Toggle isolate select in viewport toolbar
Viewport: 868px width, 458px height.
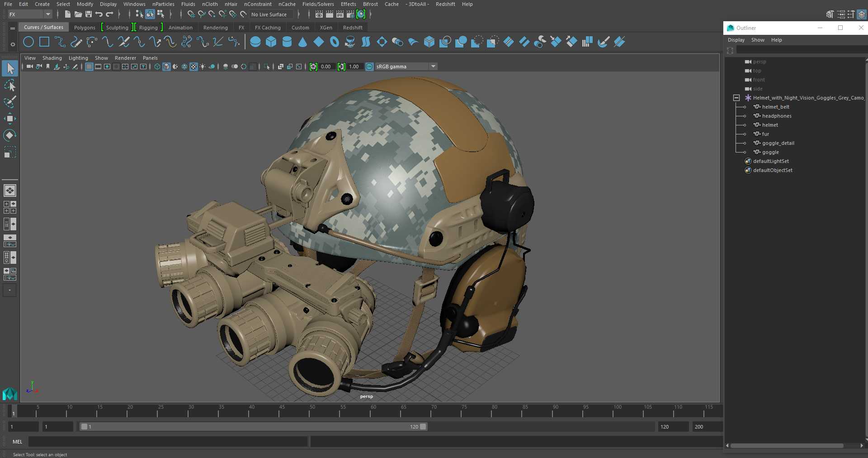[267, 67]
